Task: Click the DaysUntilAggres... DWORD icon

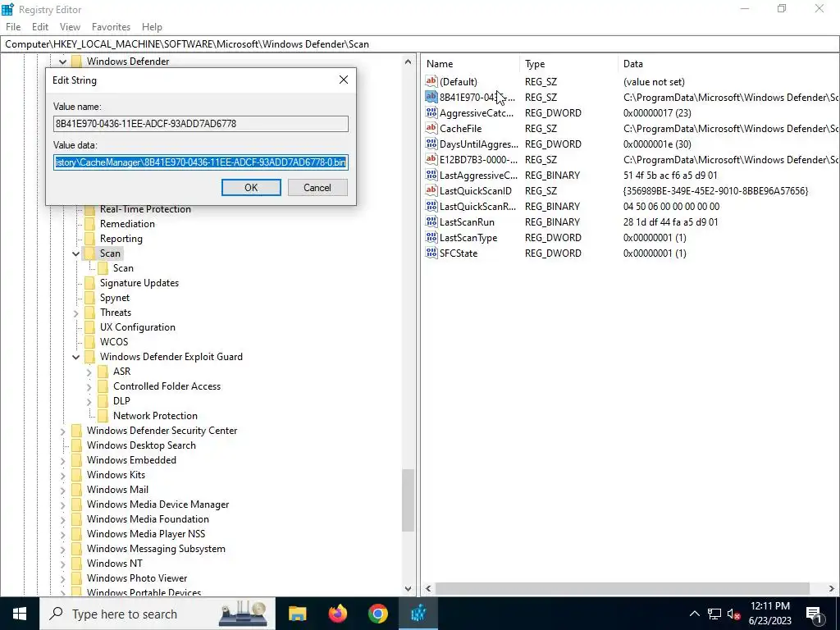Action: click(431, 144)
